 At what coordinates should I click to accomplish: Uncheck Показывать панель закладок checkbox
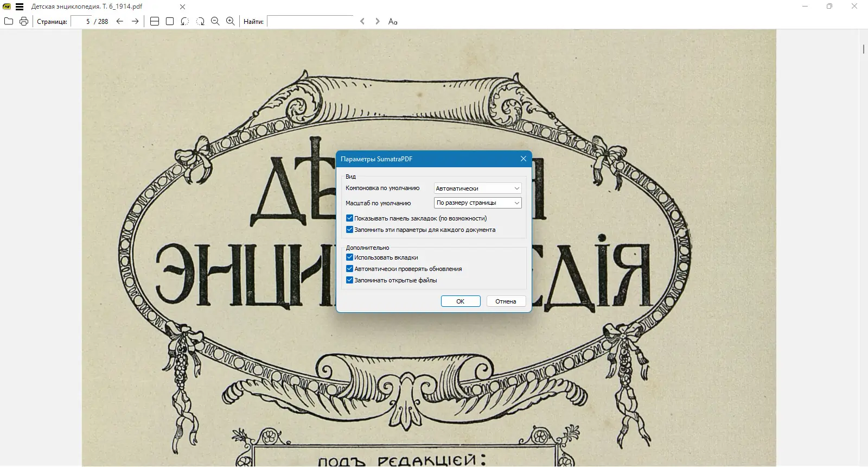349,218
